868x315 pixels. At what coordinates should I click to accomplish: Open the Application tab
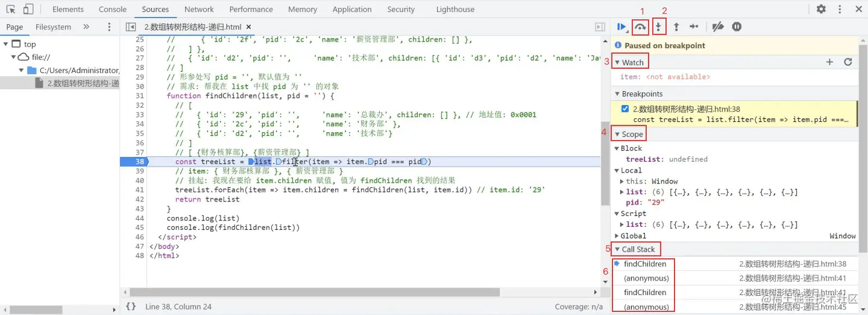tap(352, 9)
